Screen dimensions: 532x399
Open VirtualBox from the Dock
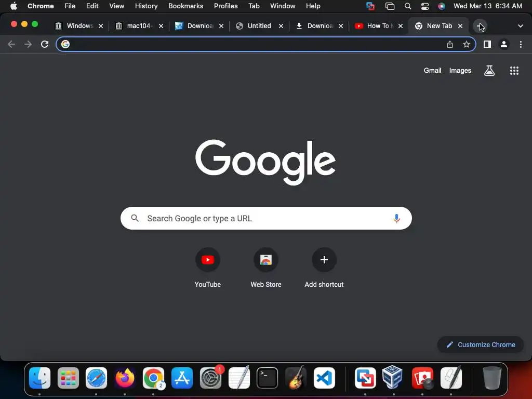point(393,378)
